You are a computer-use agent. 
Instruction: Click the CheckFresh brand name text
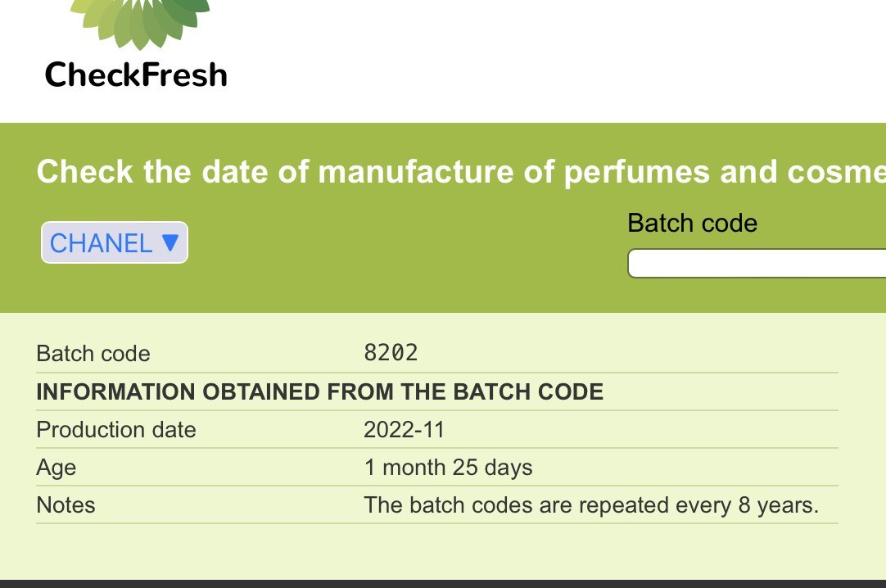[136, 75]
